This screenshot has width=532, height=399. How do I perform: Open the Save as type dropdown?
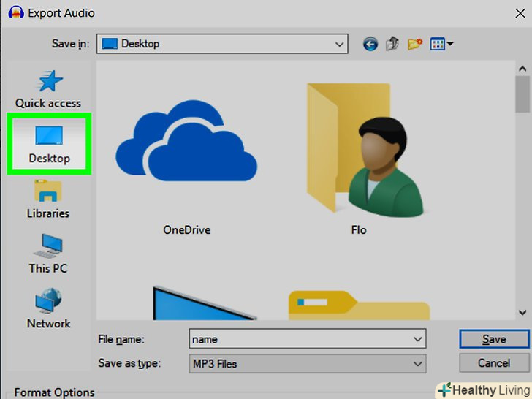pyautogui.click(x=308, y=364)
